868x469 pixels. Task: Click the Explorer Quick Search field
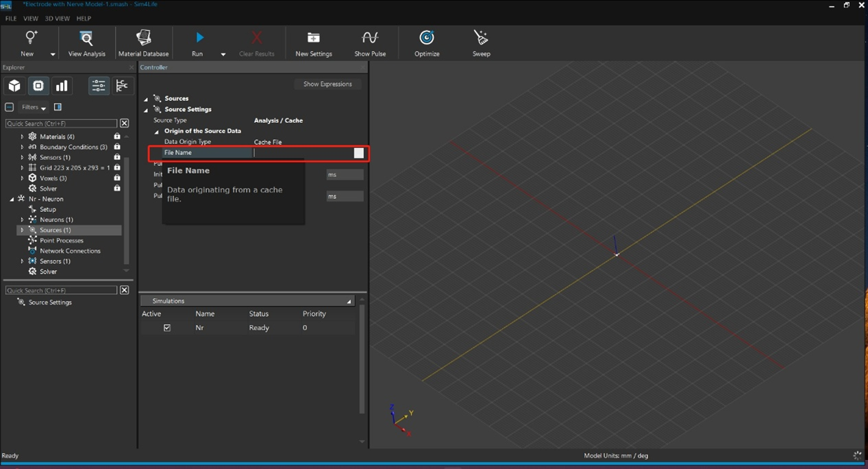pos(61,123)
